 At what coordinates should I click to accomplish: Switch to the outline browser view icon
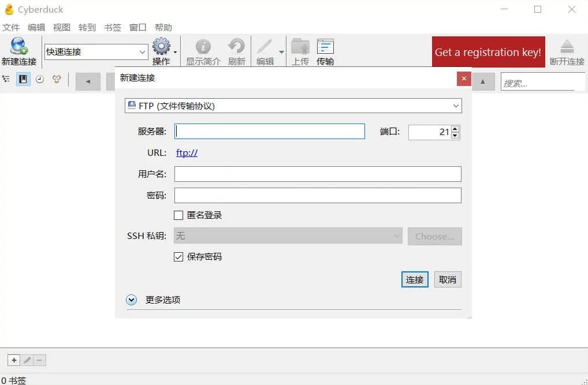[6, 79]
